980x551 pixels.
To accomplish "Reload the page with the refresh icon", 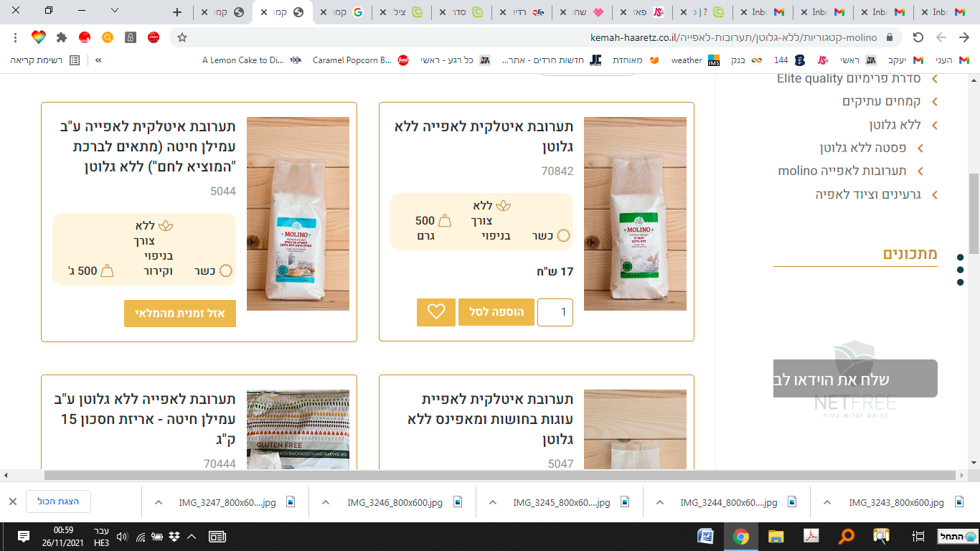I will [918, 37].
